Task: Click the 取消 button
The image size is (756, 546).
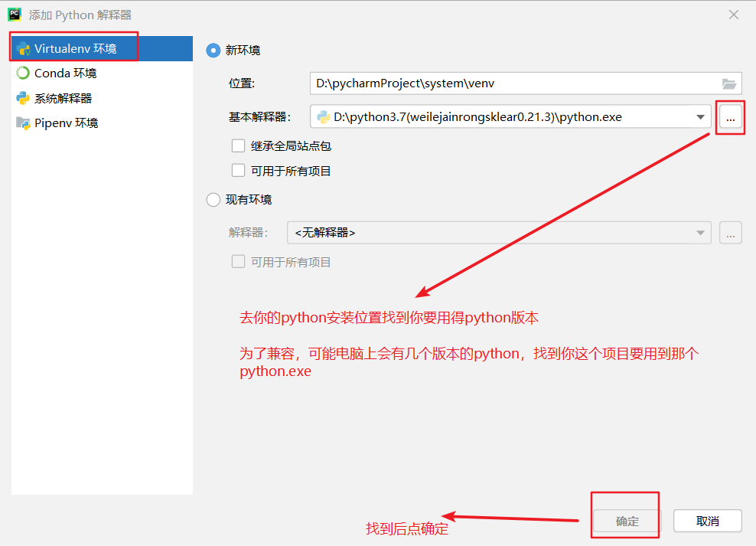Action: (707, 521)
